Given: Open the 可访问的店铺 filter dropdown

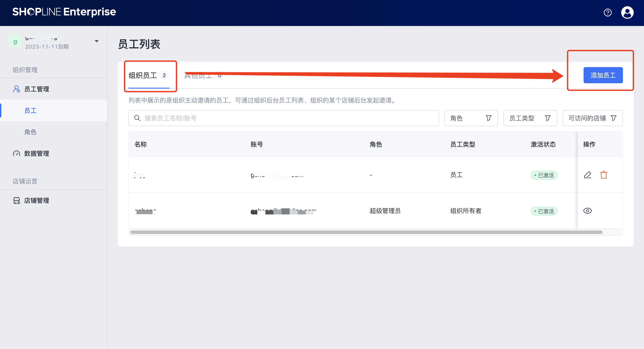Looking at the screenshot, I should point(592,118).
